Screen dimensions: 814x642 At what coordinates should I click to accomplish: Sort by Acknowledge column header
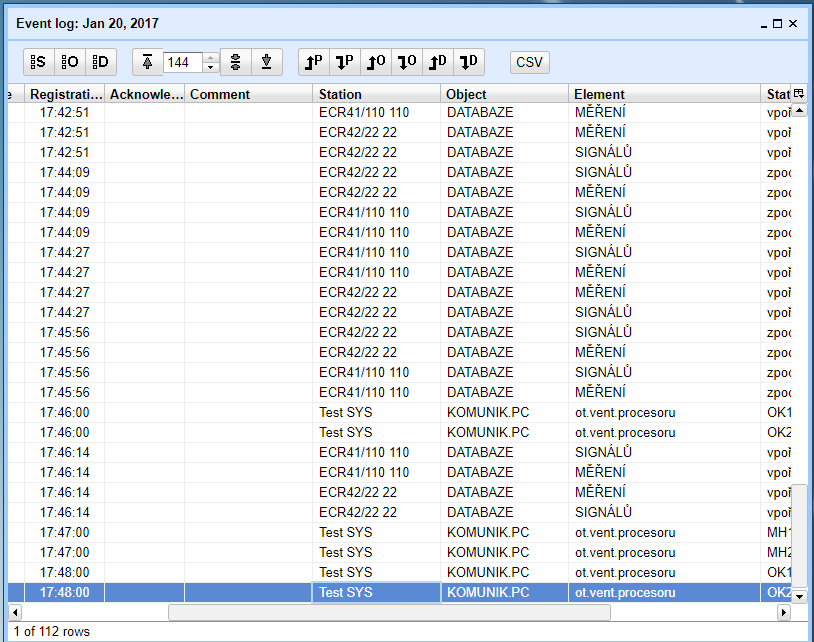[145, 94]
